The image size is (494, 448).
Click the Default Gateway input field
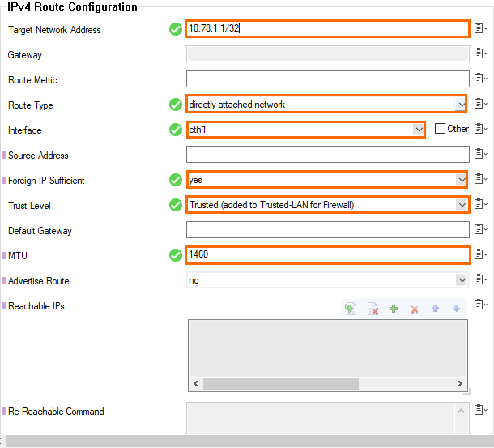coord(328,229)
